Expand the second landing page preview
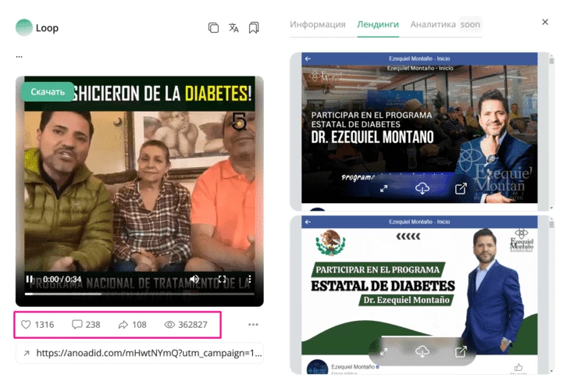Screen dimensions: 570x392 (x=384, y=351)
